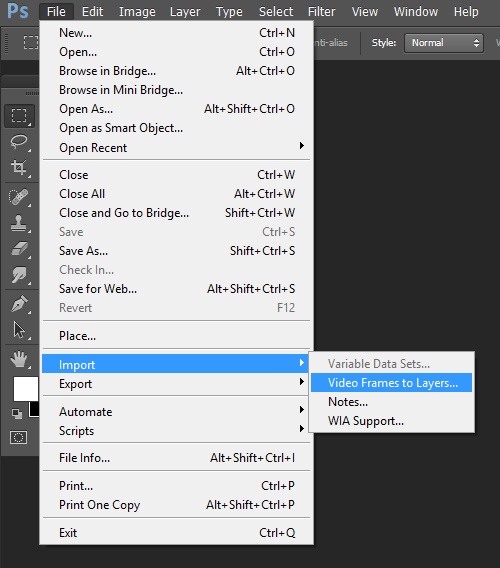Choose Browse in Mini Bridge...

[176, 89]
